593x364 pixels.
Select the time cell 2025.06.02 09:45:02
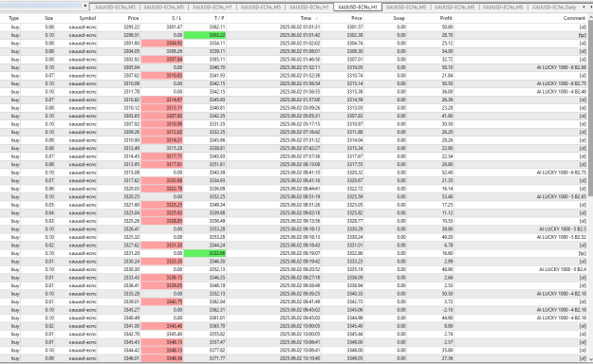point(300,310)
